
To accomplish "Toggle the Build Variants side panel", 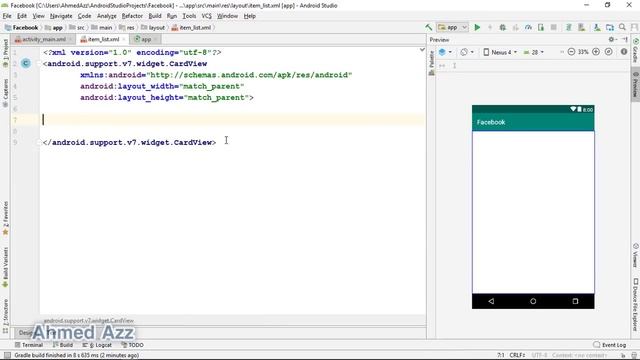I will point(5,267).
